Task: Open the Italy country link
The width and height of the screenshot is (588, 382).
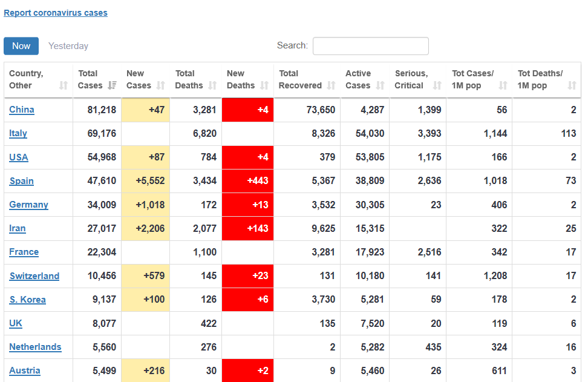Action: coord(18,133)
